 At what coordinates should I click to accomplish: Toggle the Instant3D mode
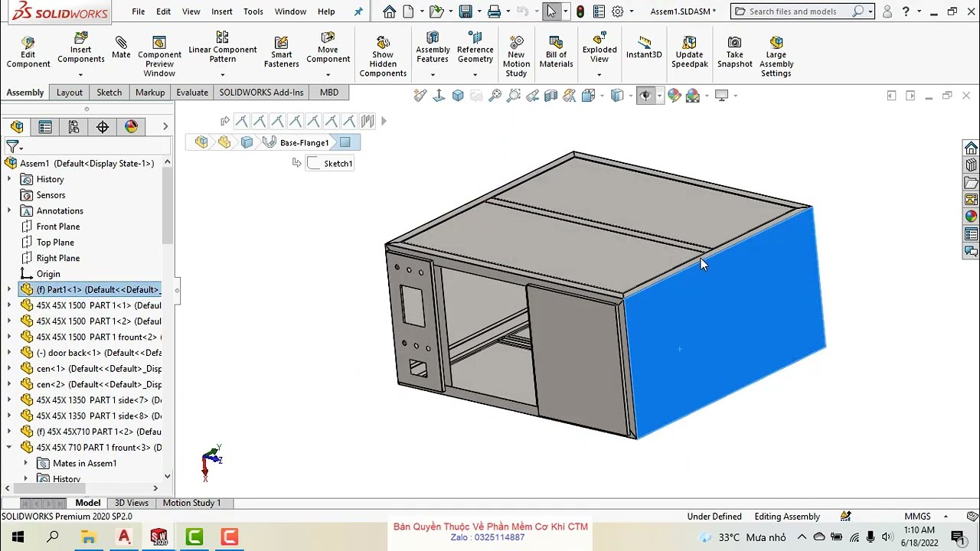(x=644, y=47)
